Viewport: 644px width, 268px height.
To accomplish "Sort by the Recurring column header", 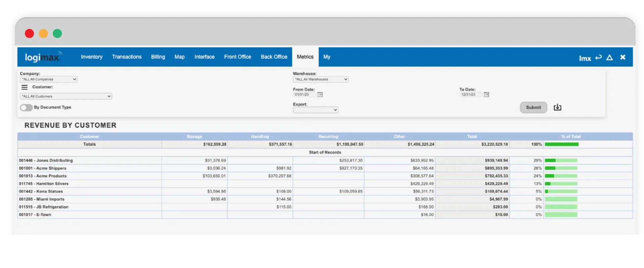I will 328,137.
